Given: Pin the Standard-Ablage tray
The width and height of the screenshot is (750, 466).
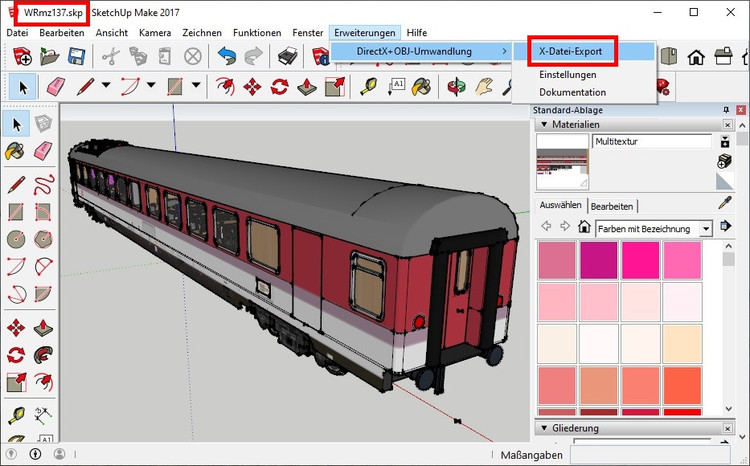Looking at the screenshot, I should point(726,110).
